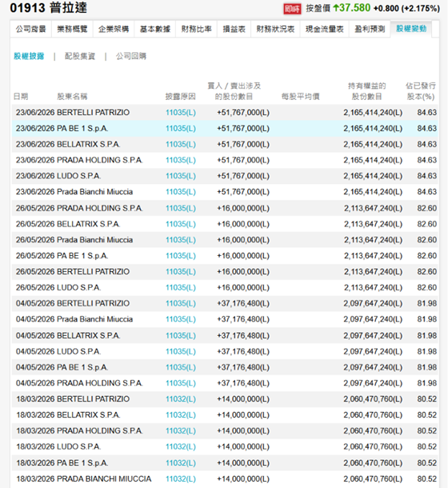Open 11035(L) link for 26/05/2026 BELLATRIX S.P.A.

181,224
